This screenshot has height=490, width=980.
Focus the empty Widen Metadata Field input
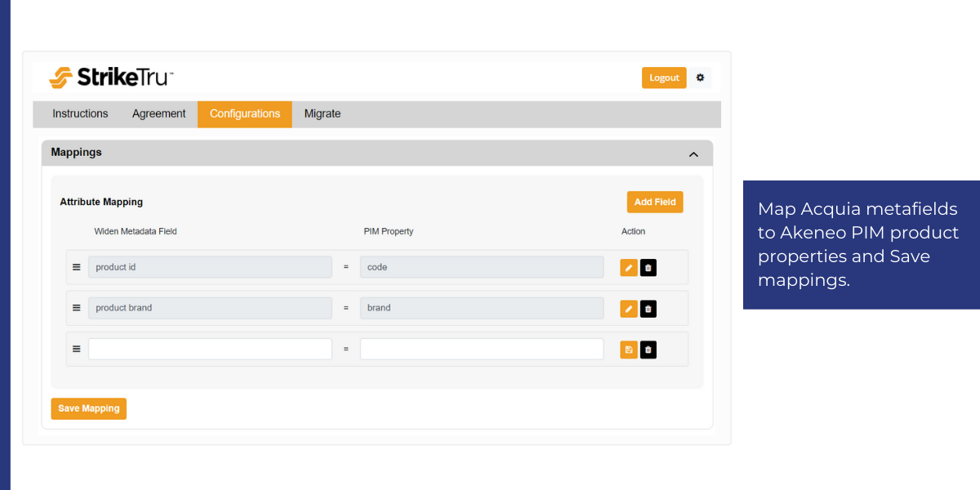(210, 349)
